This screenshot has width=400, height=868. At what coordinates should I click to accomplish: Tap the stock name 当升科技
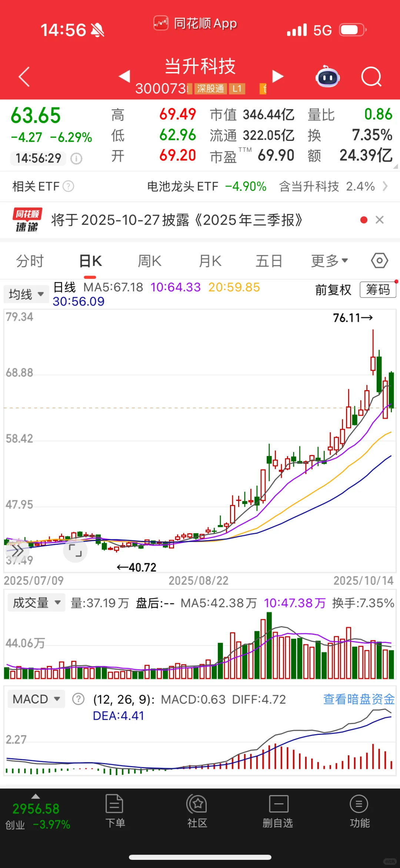[200, 66]
